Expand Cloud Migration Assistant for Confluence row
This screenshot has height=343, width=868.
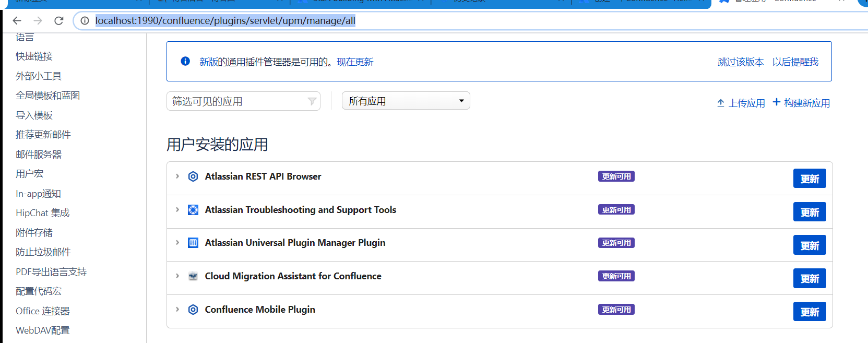click(177, 276)
